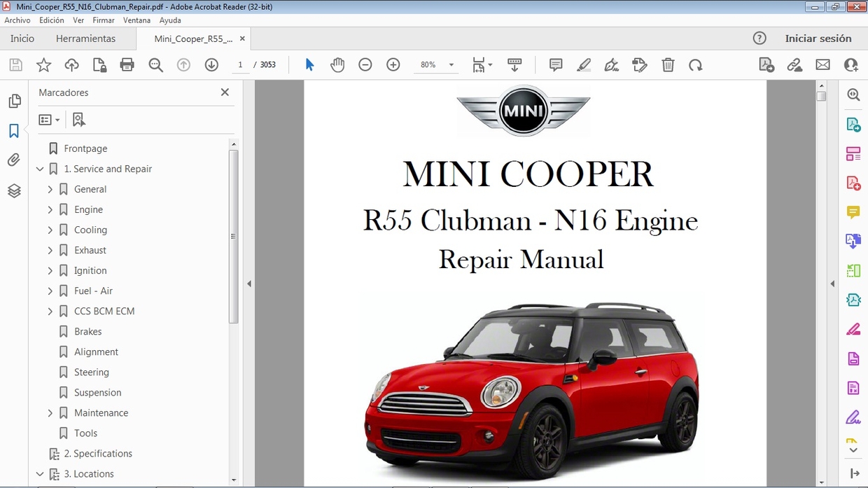Expand the Engine bookmark
This screenshot has height=488, width=868.
tap(50, 209)
